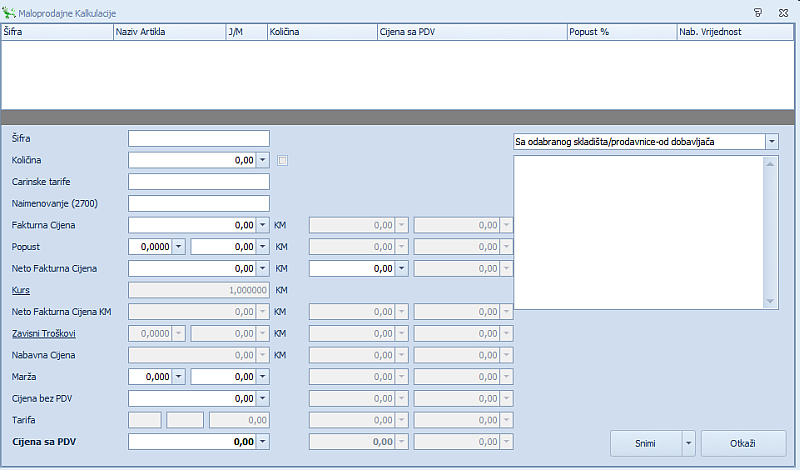Open the Marža amount dropdown arrow
The height and width of the screenshot is (470, 800).
click(x=262, y=377)
